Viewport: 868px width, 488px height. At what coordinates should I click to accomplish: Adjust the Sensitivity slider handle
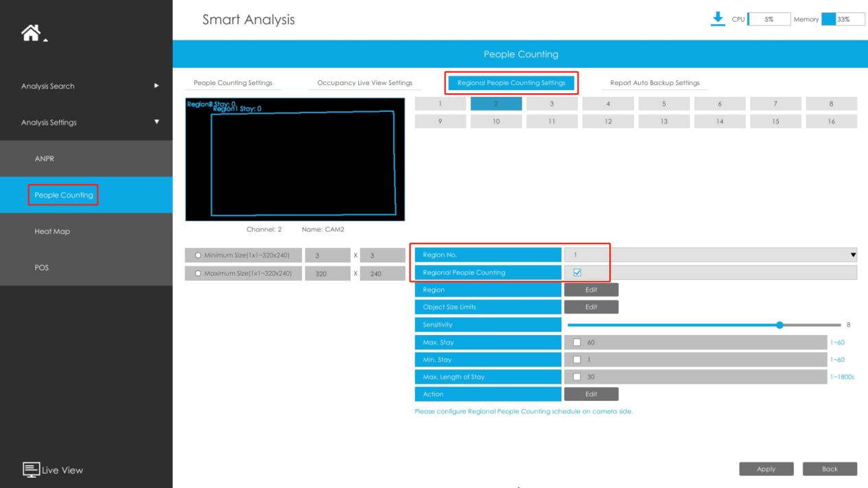(779, 325)
